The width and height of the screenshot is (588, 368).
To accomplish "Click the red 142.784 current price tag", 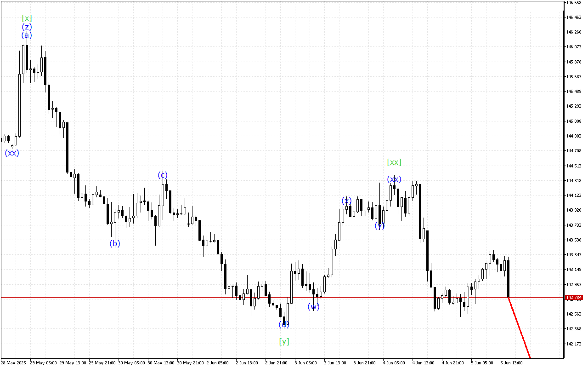I will pos(574,298).
